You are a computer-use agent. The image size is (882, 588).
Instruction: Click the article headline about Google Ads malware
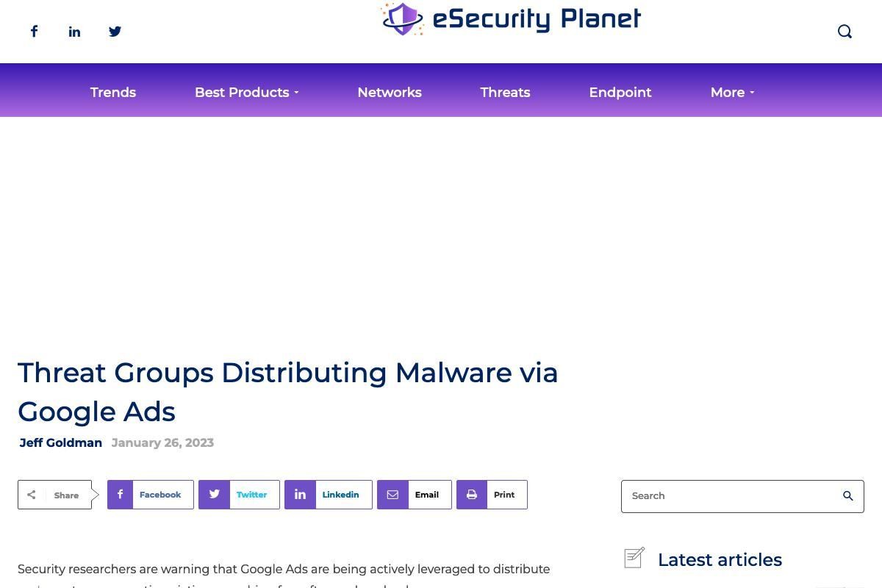(x=288, y=392)
